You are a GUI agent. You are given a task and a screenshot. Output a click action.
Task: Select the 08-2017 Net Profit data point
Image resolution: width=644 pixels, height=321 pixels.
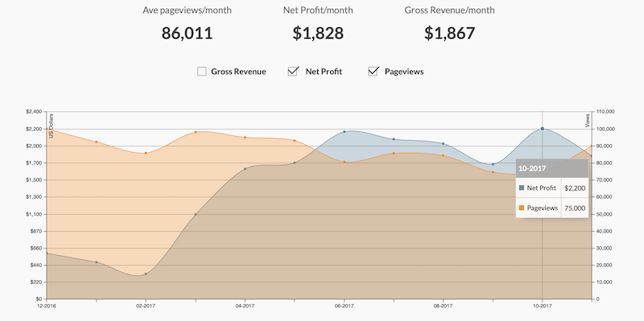[443, 144]
